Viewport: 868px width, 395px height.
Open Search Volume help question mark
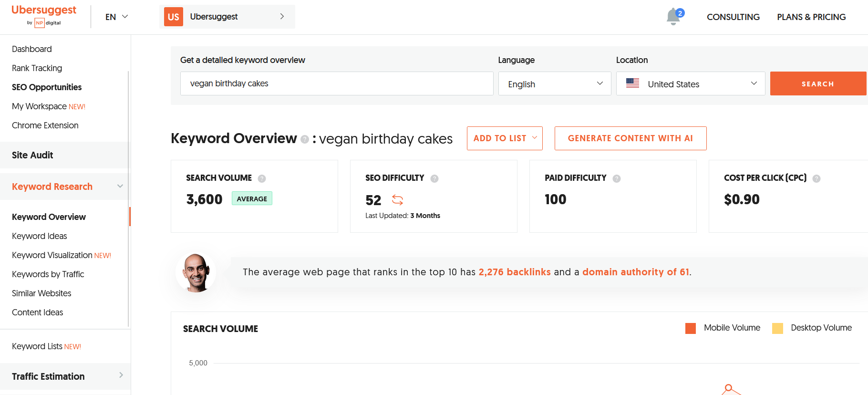262,178
